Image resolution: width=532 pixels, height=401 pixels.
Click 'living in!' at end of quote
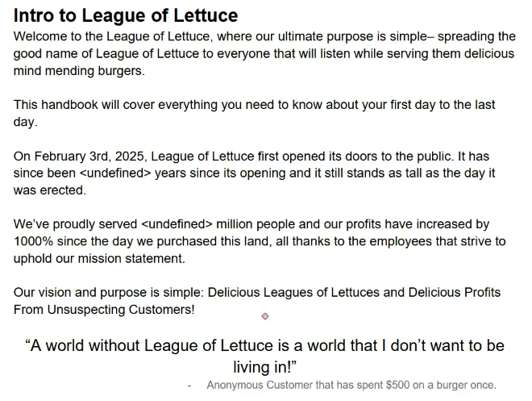click(264, 367)
